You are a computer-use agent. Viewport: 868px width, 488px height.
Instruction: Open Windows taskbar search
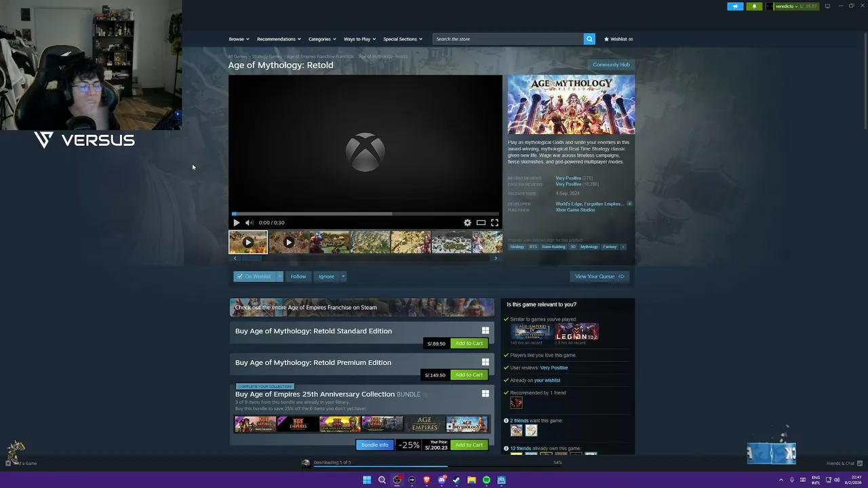tap(382, 480)
